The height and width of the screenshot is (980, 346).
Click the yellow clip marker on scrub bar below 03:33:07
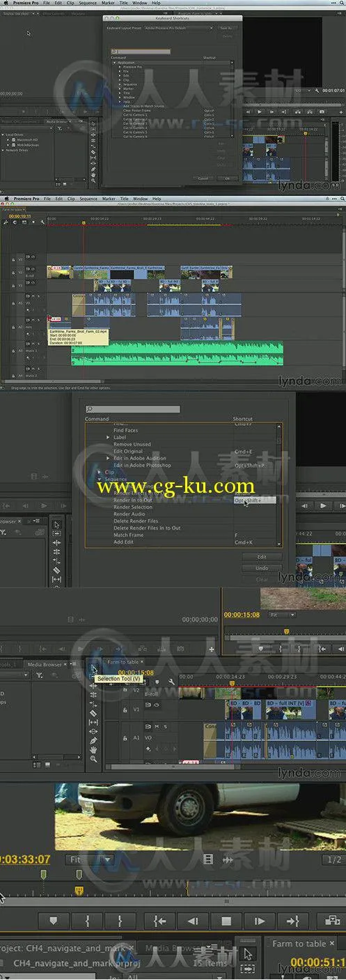[79, 891]
